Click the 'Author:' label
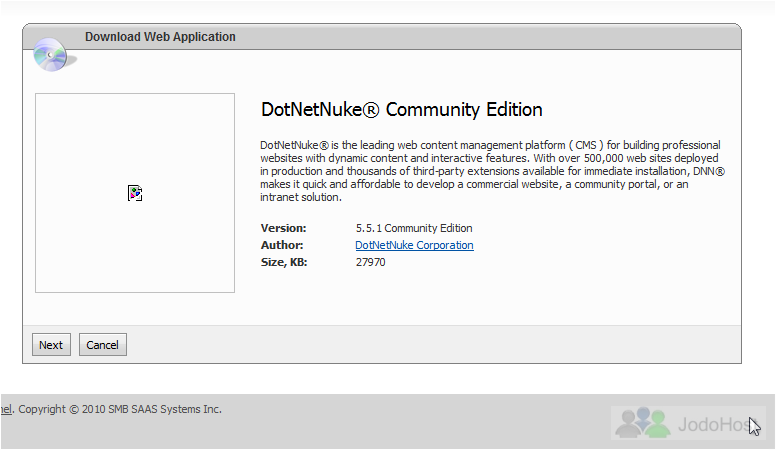 [282, 245]
